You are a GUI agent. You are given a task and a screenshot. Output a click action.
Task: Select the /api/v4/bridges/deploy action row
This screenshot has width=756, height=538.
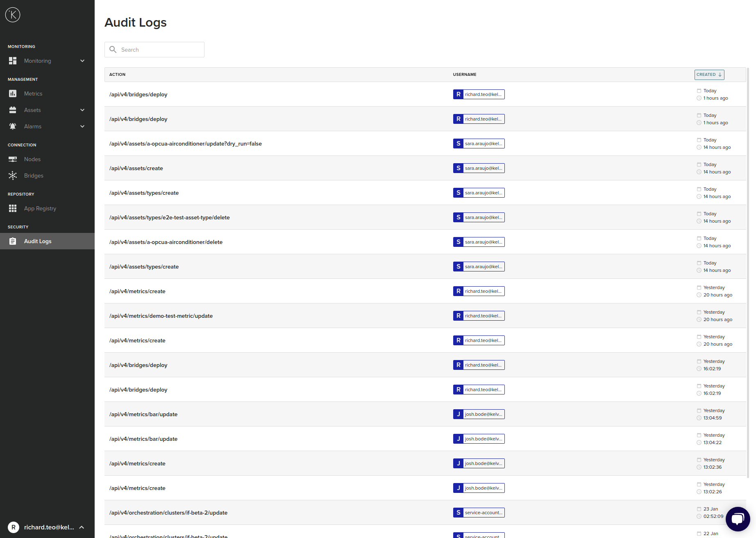[x=138, y=94]
